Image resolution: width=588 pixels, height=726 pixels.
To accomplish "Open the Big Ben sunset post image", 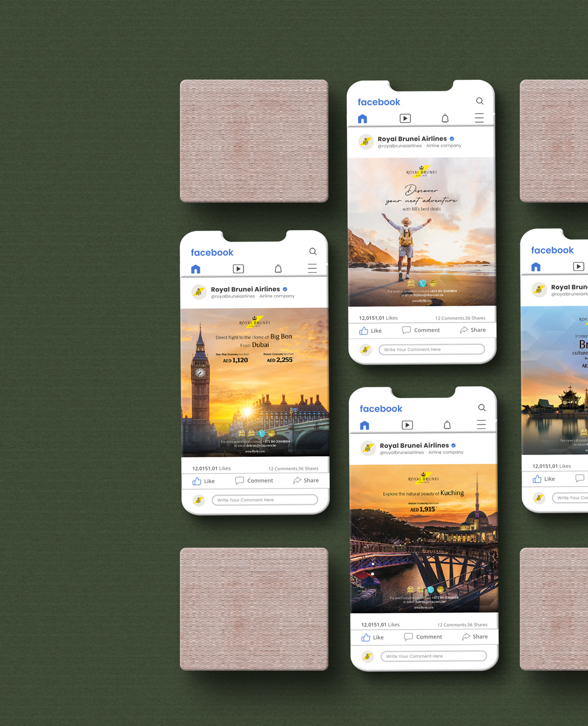I will pyautogui.click(x=255, y=382).
